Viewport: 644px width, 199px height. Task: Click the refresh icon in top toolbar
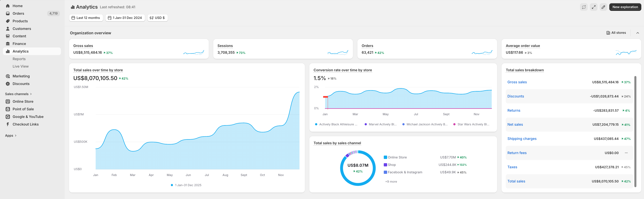[x=583, y=7]
